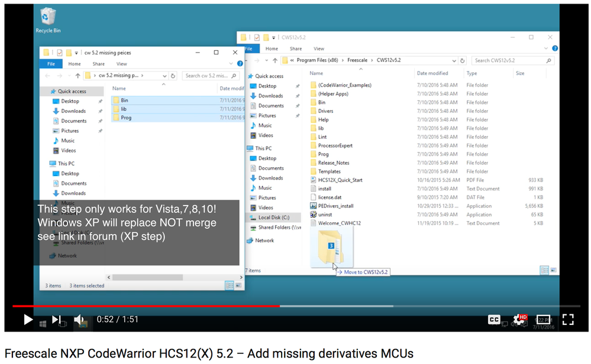Toggle theater mode
Screen dimensions: 591x364
tap(543, 320)
